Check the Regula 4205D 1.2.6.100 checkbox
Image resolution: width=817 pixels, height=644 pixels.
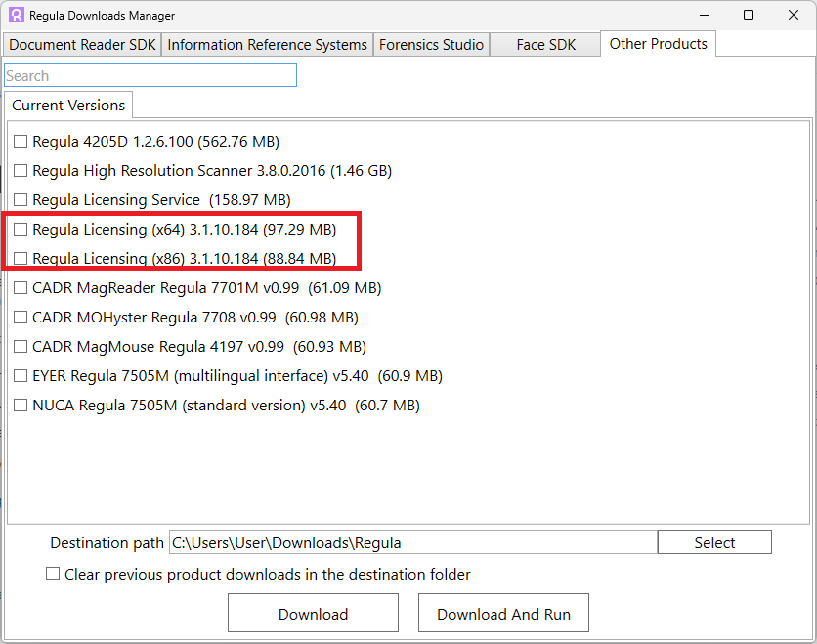21,141
